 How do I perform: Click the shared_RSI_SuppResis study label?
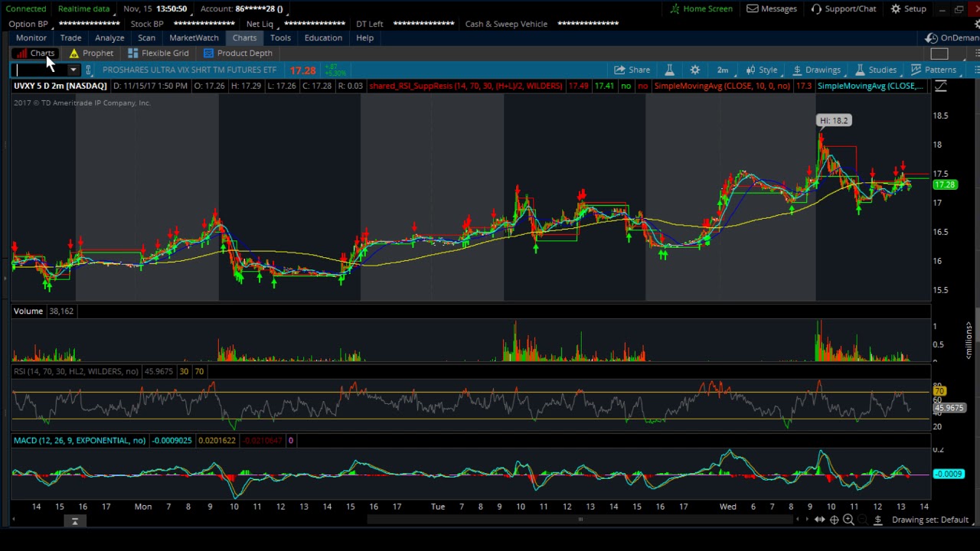click(465, 86)
